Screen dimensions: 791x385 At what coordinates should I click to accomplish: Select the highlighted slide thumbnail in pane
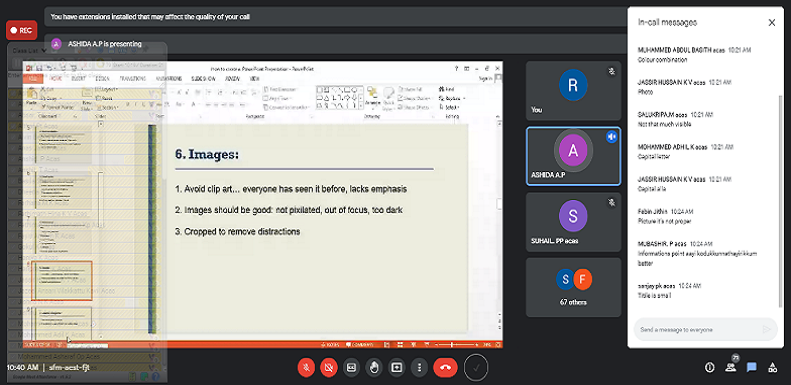click(61, 281)
